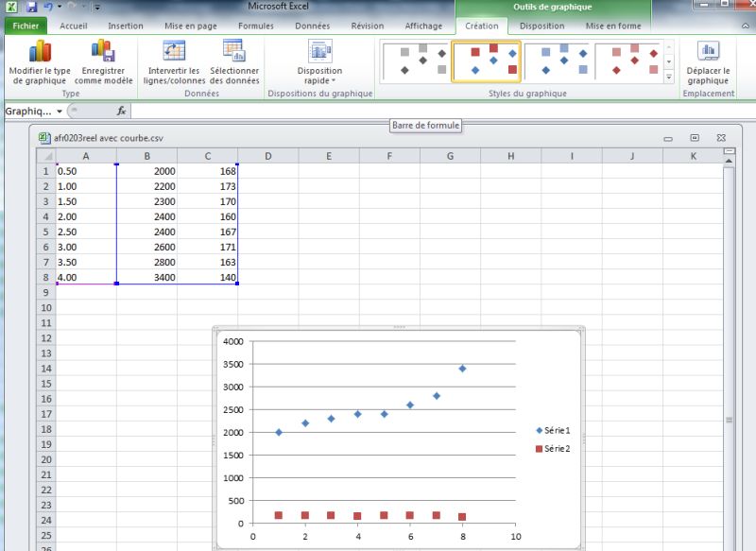Expand the chart styles gallery

[x=669, y=76]
